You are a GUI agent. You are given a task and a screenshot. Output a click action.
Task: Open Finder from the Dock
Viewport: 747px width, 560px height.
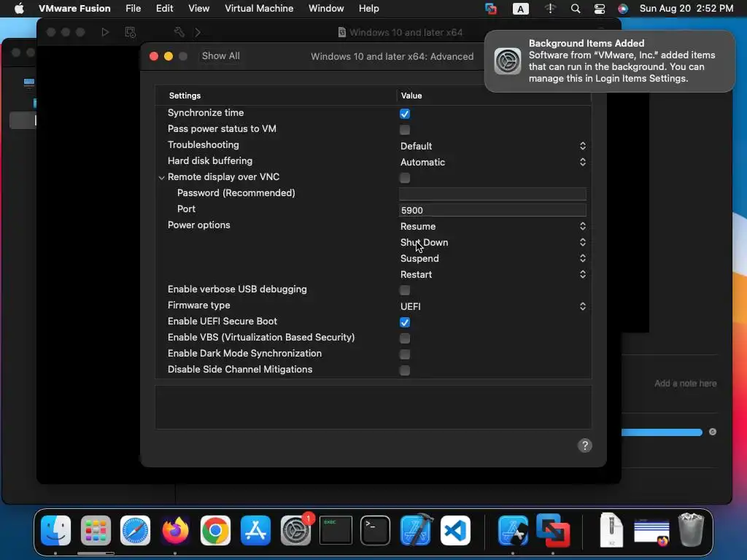pos(55,530)
